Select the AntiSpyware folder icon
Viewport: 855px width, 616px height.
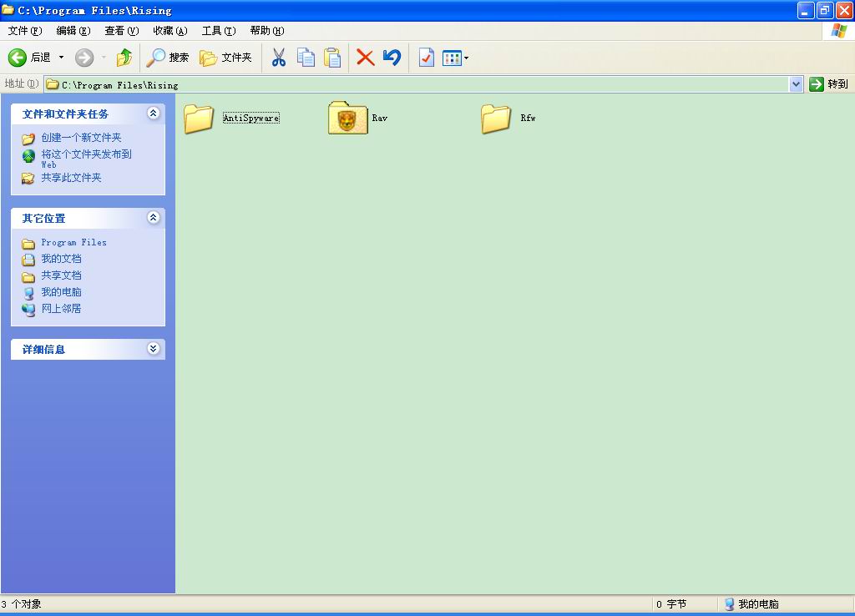pyautogui.click(x=199, y=119)
